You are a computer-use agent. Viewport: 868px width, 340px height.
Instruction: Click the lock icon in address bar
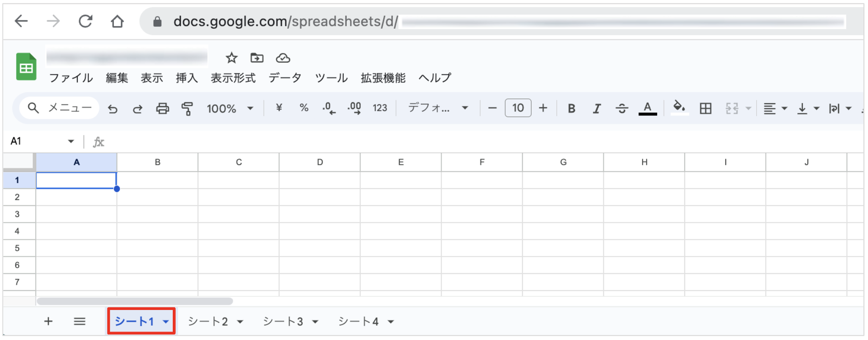[x=157, y=21]
